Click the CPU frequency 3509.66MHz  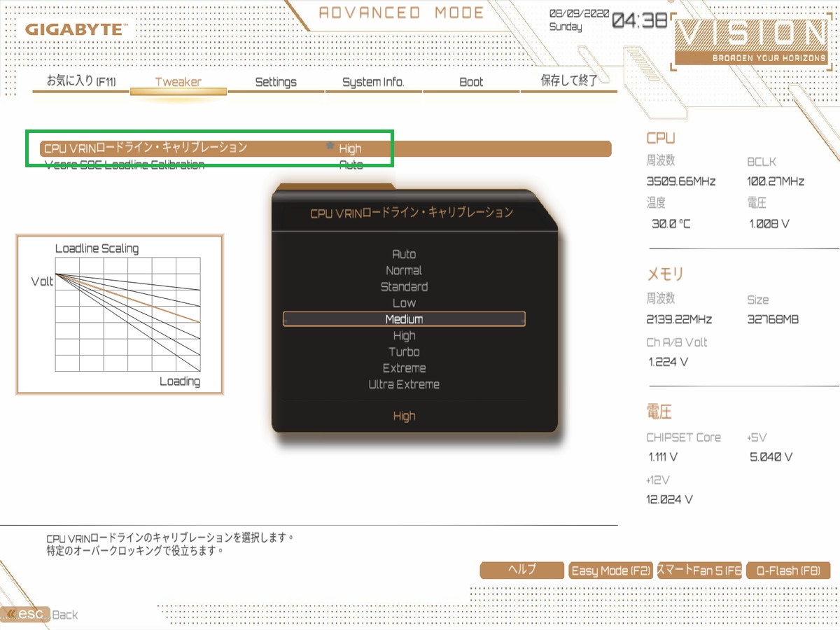click(x=681, y=181)
